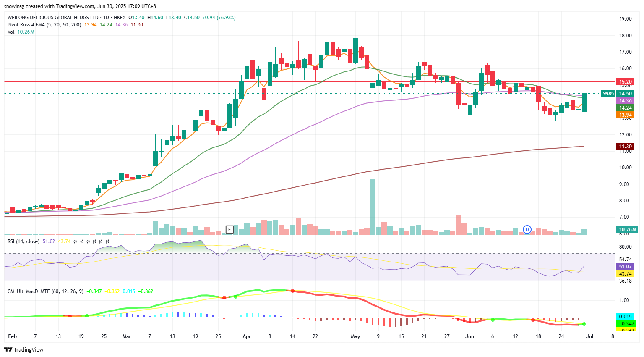Click the May label on the time axis
This screenshot has width=644, height=357.
pyautogui.click(x=355, y=336)
